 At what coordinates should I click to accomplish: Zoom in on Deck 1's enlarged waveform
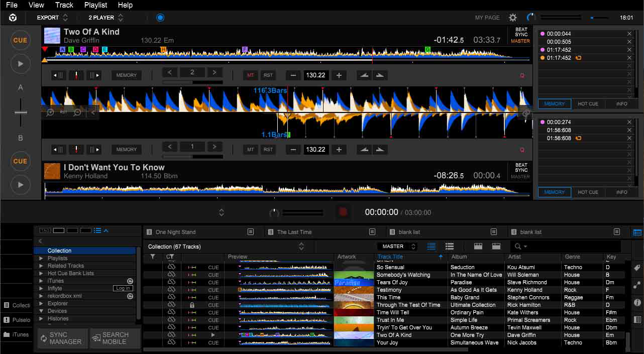50,111
